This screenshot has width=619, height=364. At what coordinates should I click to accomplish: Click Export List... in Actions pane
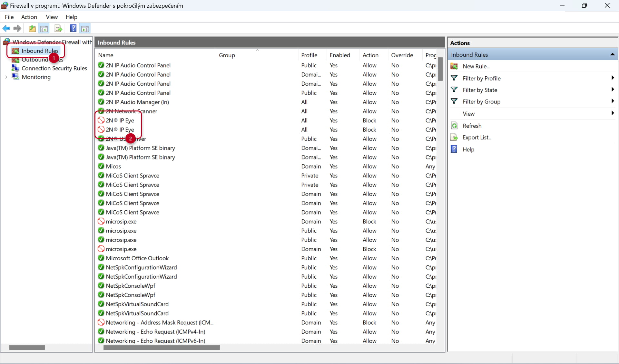click(477, 138)
